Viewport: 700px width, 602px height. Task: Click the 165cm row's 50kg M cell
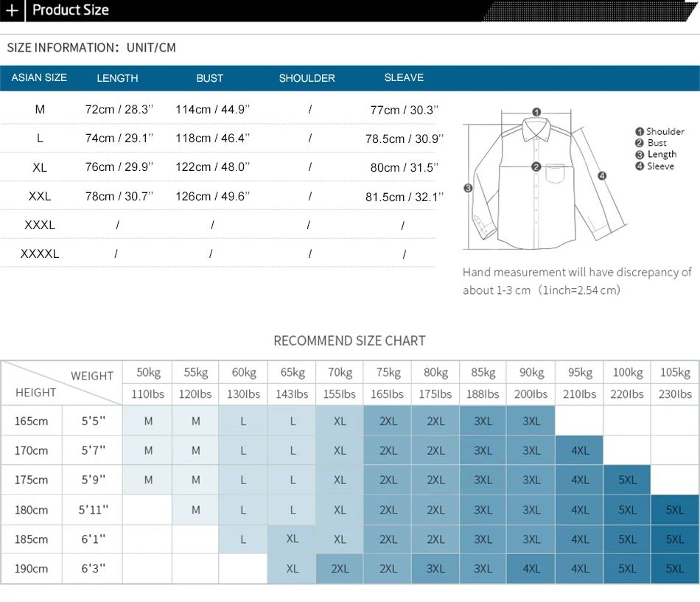pyautogui.click(x=148, y=421)
